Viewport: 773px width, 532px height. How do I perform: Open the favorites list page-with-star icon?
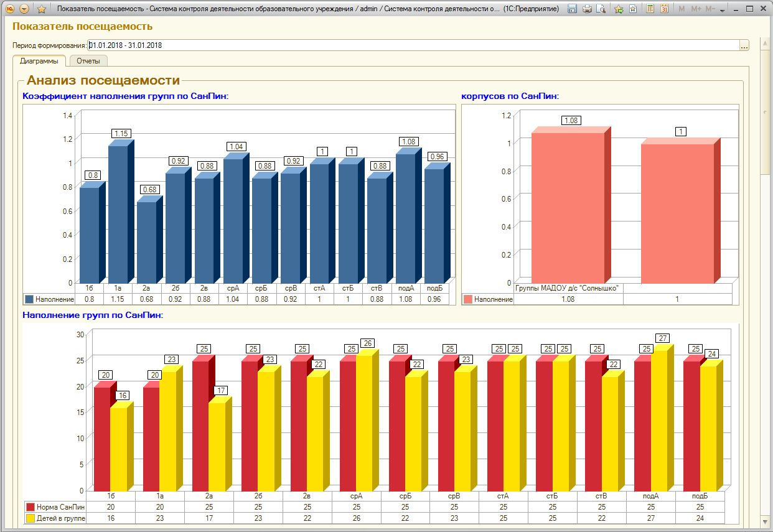coord(633,9)
